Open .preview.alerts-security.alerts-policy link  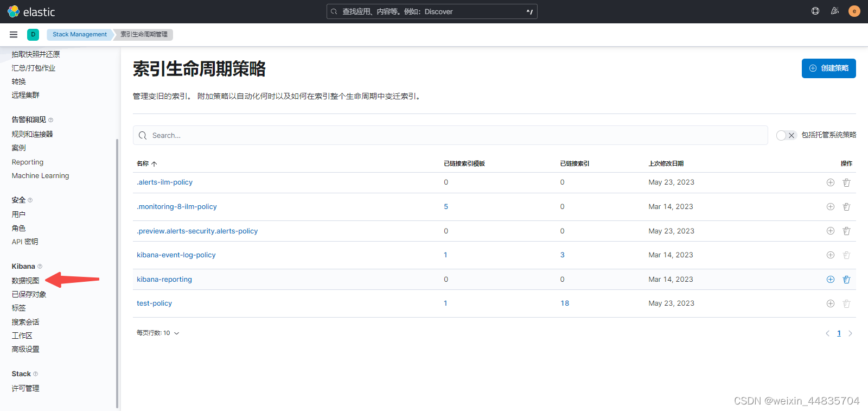(197, 231)
